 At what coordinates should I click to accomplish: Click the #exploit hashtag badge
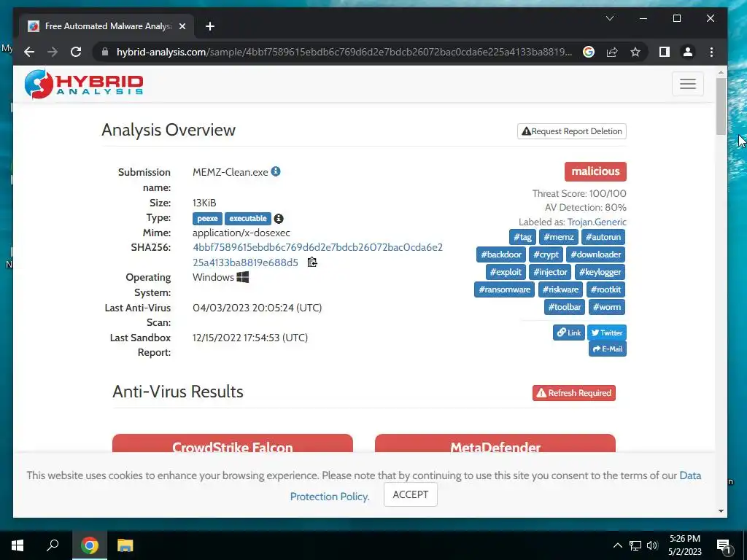(506, 273)
